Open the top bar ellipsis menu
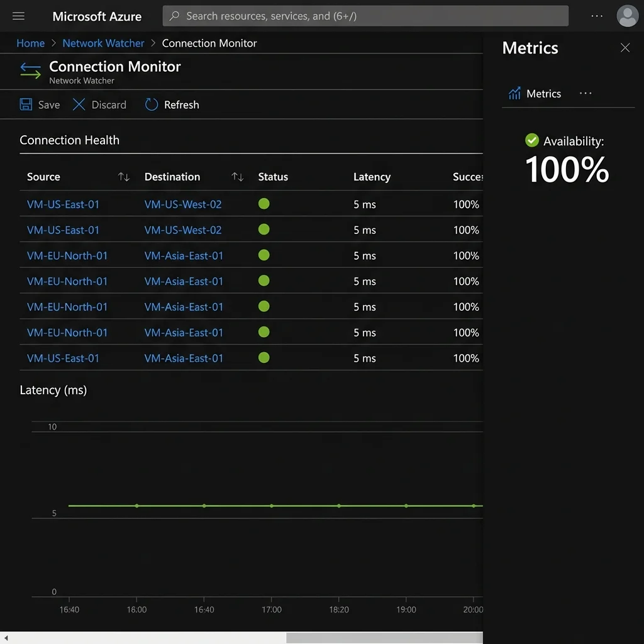 pyautogui.click(x=597, y=16)
